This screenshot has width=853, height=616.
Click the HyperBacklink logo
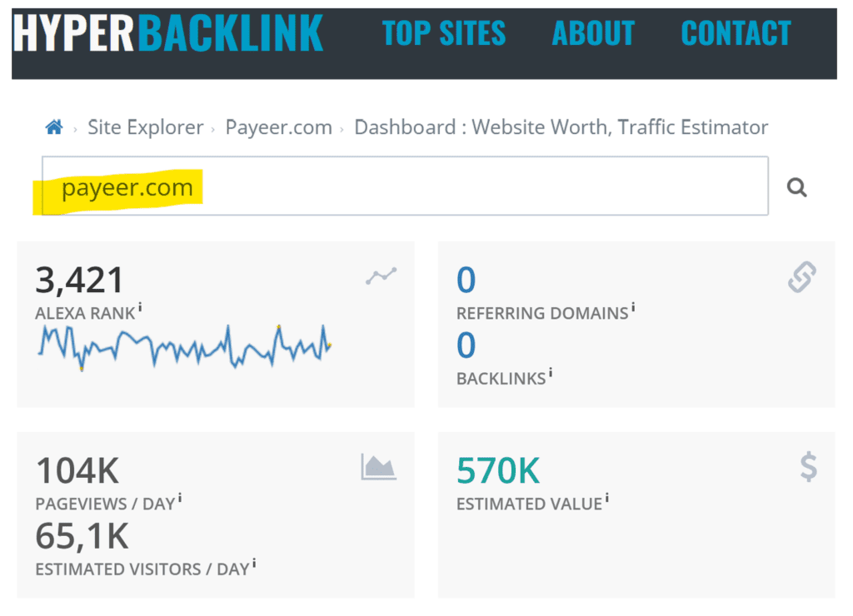pos(168,34)
